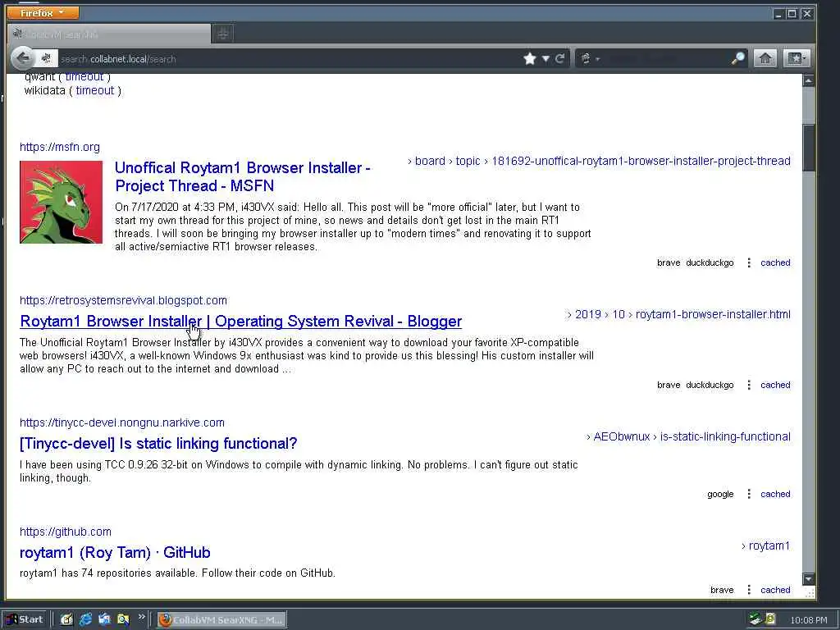The height and width of the screenshot is (630, 840).
Task: Open Tinycc-devel Is static linking functional result
Action: [158, 444]
